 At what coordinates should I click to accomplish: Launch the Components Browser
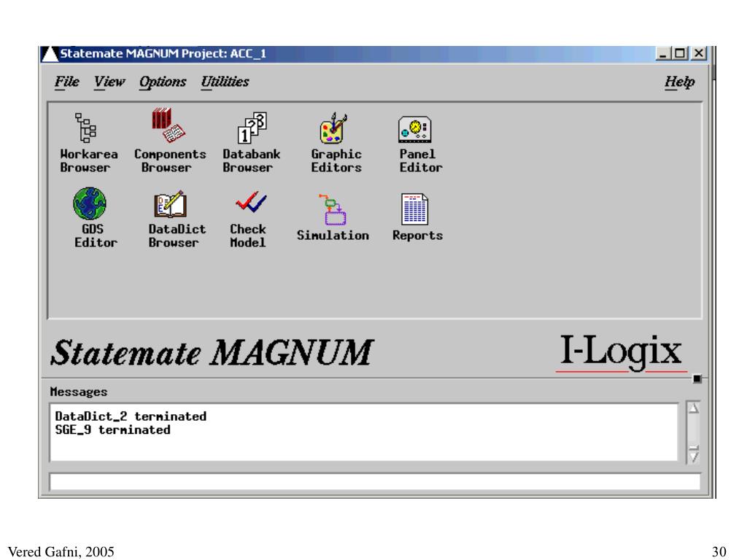[169, 125]
